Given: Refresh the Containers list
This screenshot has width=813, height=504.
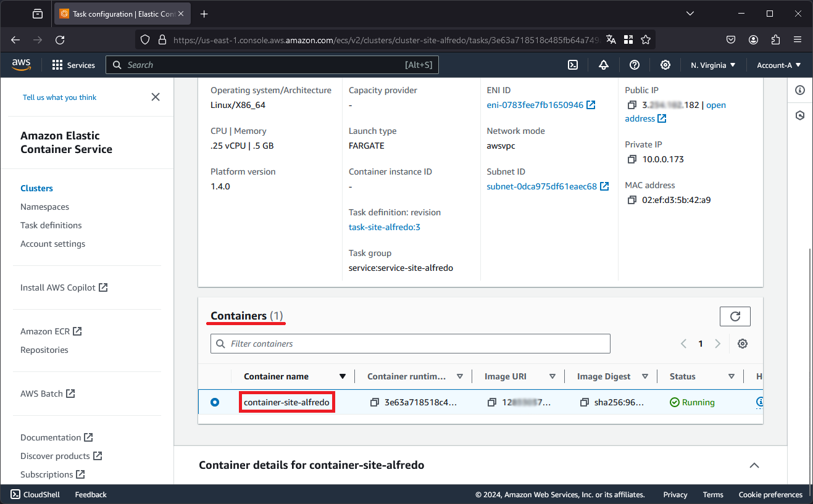Looking at the screenshot, I should click(x=735, y=316).
